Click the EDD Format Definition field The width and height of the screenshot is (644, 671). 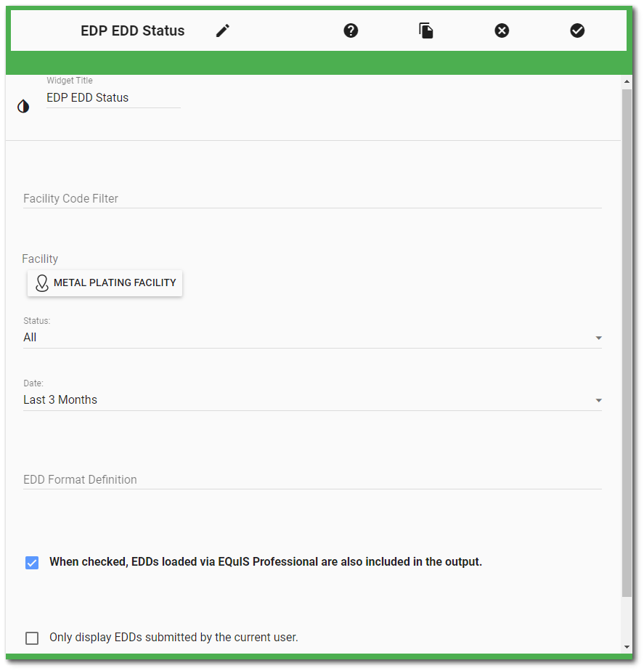click(312, 479)
